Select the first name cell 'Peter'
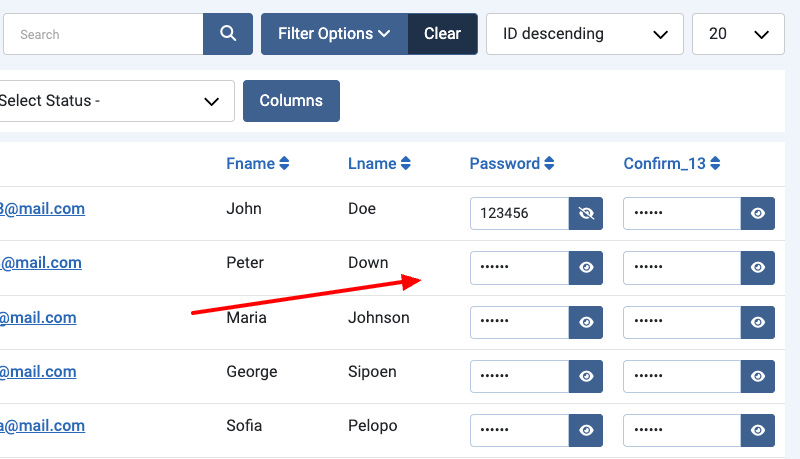The image size is (800, 459). [x=245, y=263]
